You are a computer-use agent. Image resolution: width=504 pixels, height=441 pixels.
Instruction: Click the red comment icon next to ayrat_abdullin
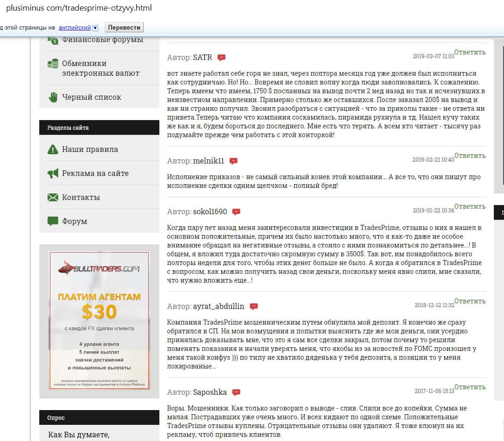pyautogui.click(x=254, y=307)
